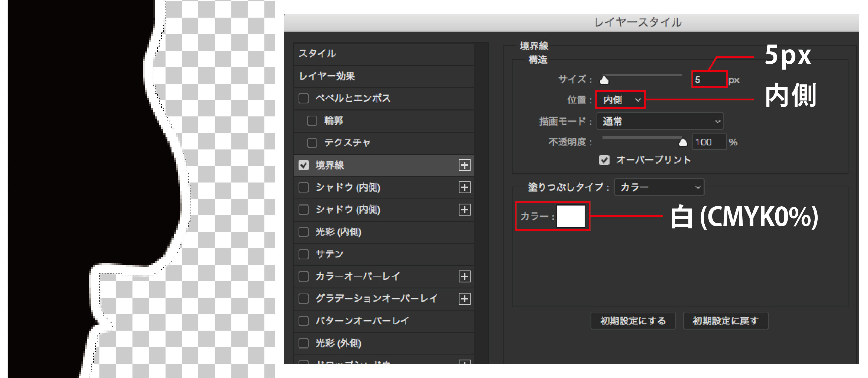Image resolution: width=868 pixels, height=378 pixels.
Task: Enable カラーオーバーレイ checkbox
Action: point(304,276)
